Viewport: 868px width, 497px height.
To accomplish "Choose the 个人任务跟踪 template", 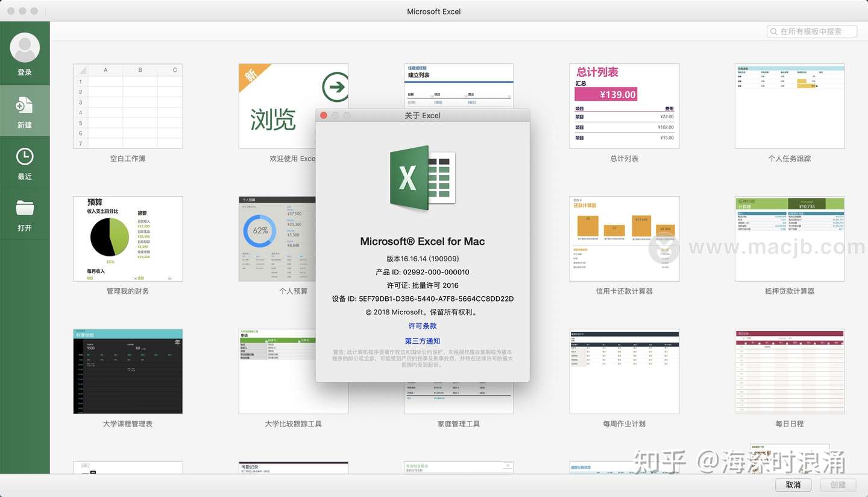I will 790,106.
